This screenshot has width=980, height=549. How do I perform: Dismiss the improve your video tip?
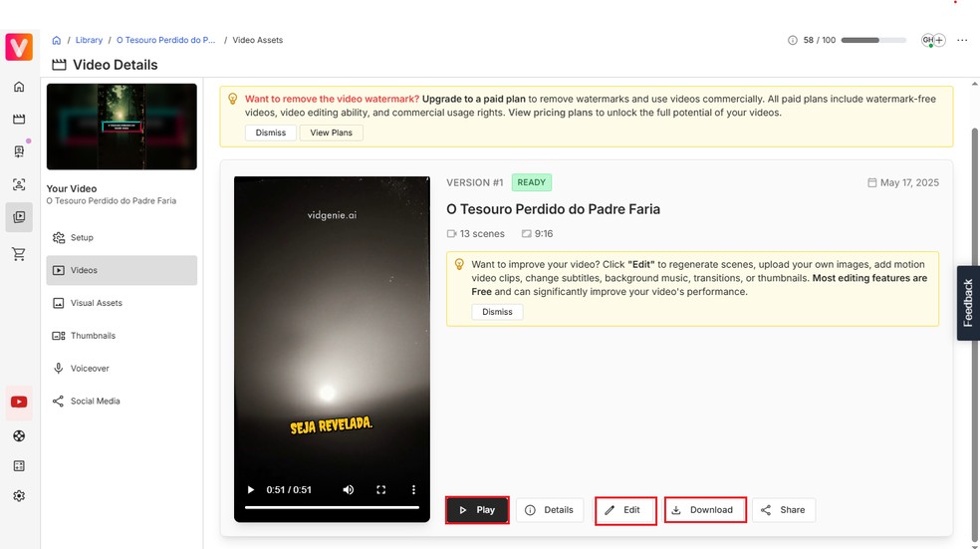pyautogui.click(x=497, y=312)
